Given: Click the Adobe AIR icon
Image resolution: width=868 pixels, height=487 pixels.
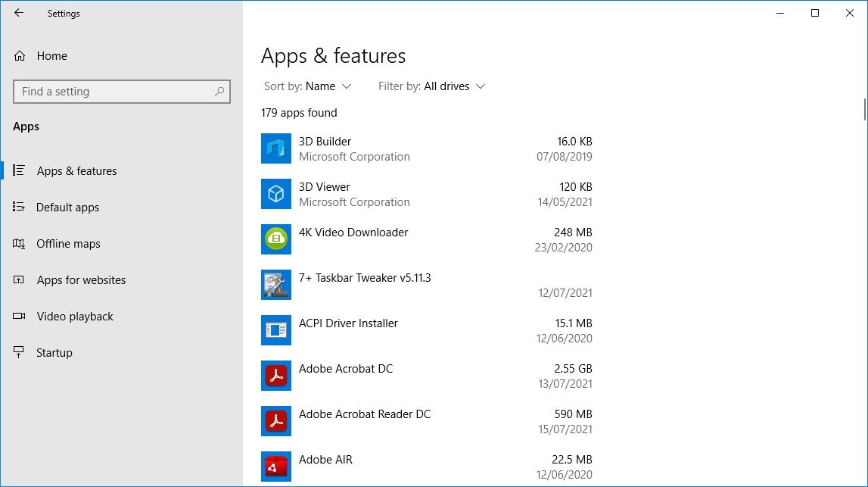Looking at the screenshot, I should (x=276, y=467).
